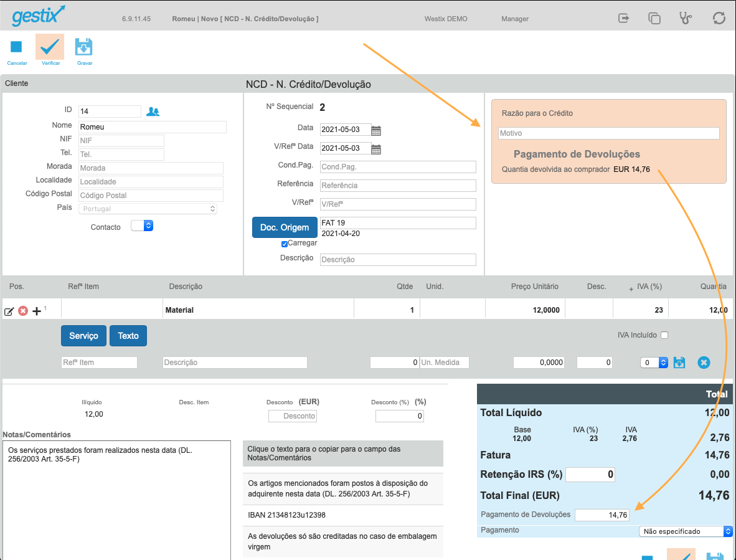The height and width of the screenshot is (560, 736).
Task: Clear new item row with blue X icon
Action: coord(704,363)
